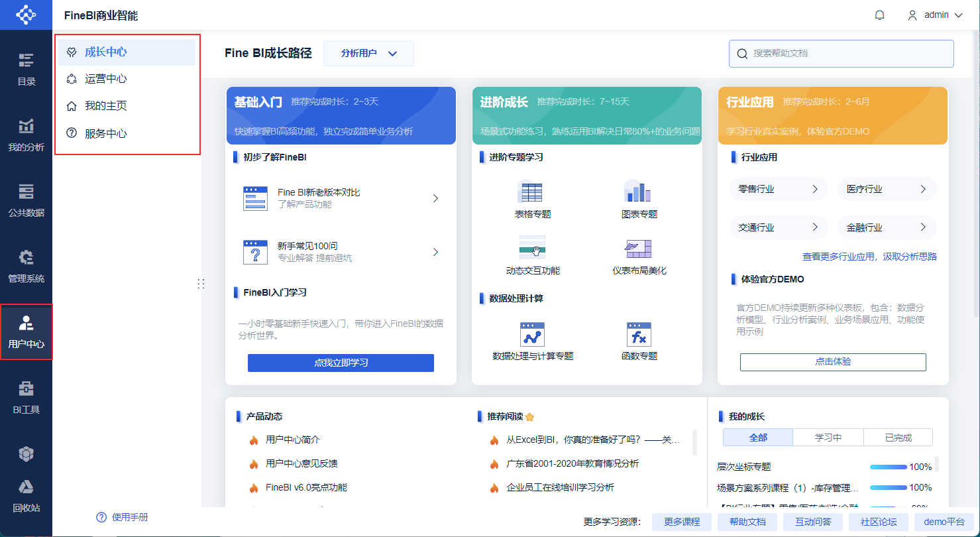Expand the 分析用户 dropdown
Screen dimensions: 980x537
(368, 54)
